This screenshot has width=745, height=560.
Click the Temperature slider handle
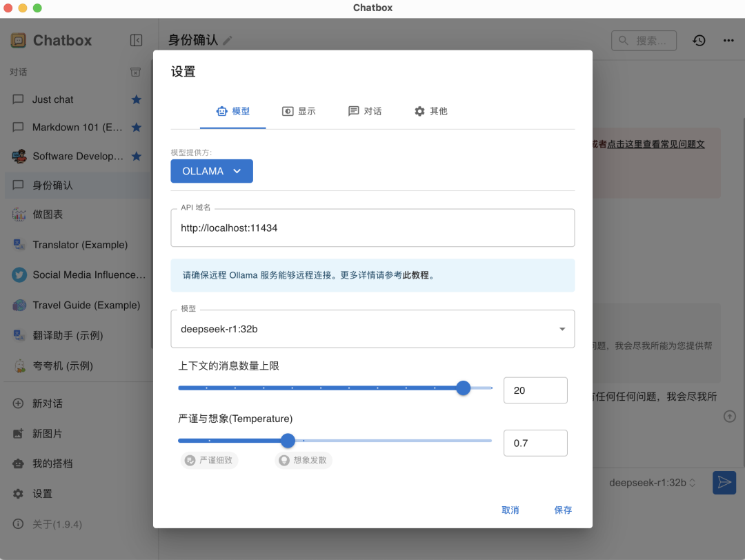point(288,441)
